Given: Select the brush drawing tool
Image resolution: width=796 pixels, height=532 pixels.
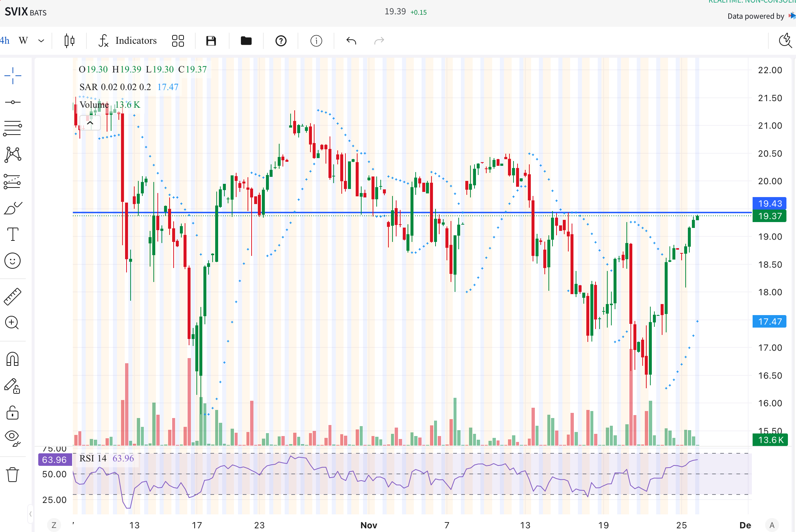Looking at the screenshot, I should [13, 208].
